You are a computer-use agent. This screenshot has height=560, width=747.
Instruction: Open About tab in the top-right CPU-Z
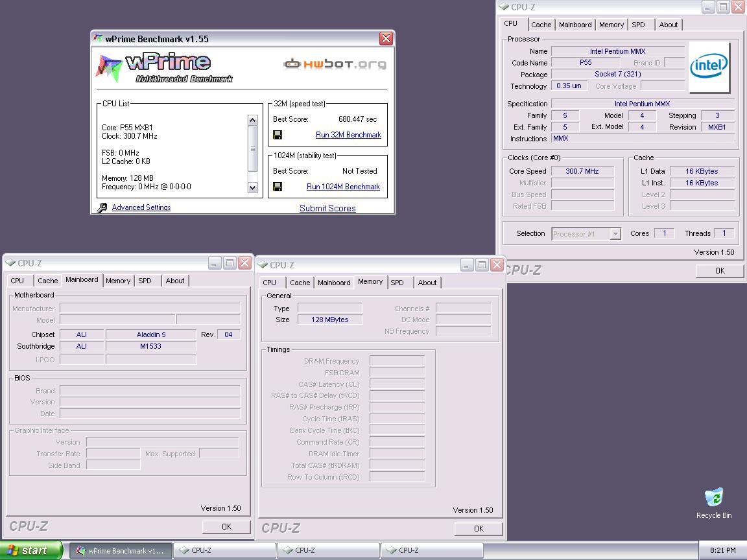[x=669, y=25]
